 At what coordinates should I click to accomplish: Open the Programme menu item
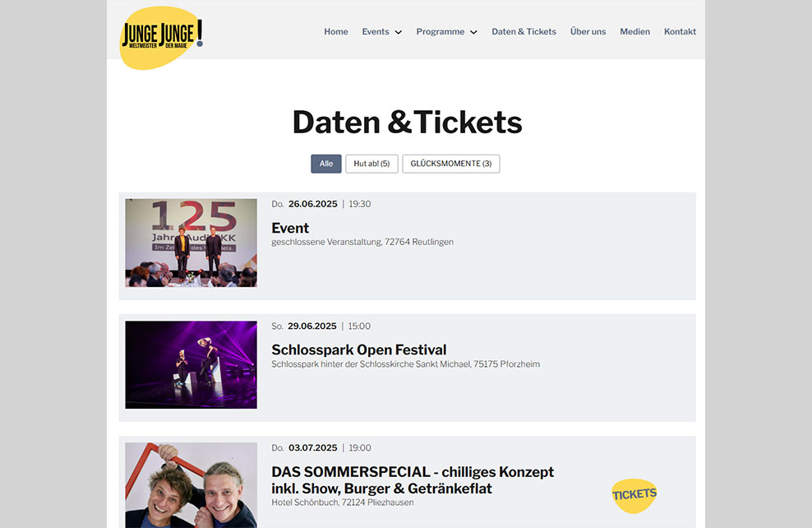tap(441, 31)
